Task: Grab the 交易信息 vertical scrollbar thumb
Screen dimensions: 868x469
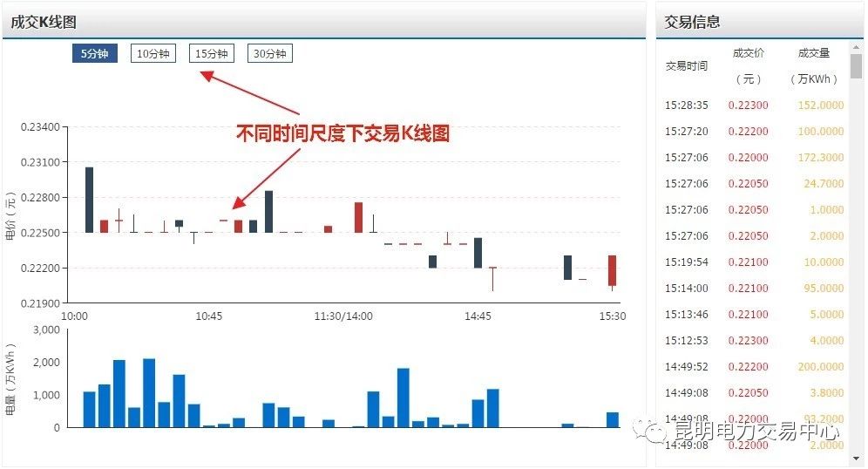Action: [x=857, y=65]
